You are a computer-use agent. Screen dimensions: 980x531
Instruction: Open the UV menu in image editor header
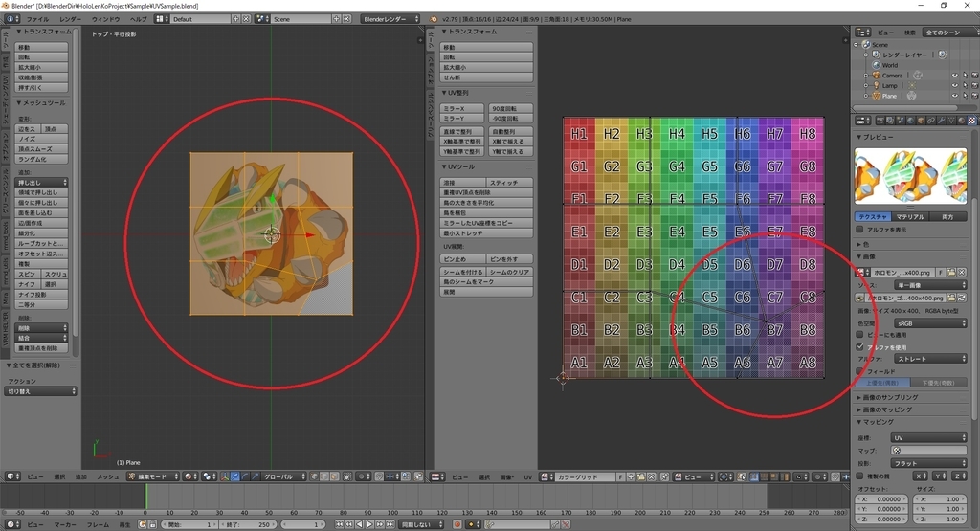point(528,476)
